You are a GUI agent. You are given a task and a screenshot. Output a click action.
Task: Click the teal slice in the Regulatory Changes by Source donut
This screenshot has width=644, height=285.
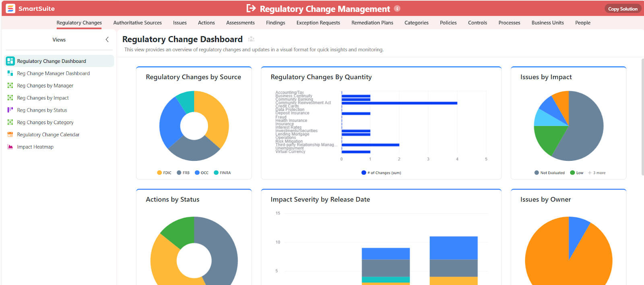(186, 102)
